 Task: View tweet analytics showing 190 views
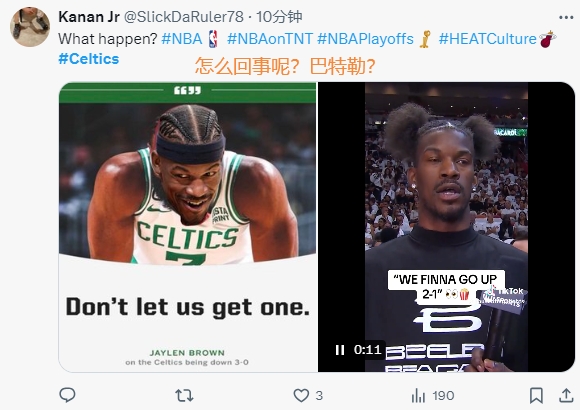[433, 396]
